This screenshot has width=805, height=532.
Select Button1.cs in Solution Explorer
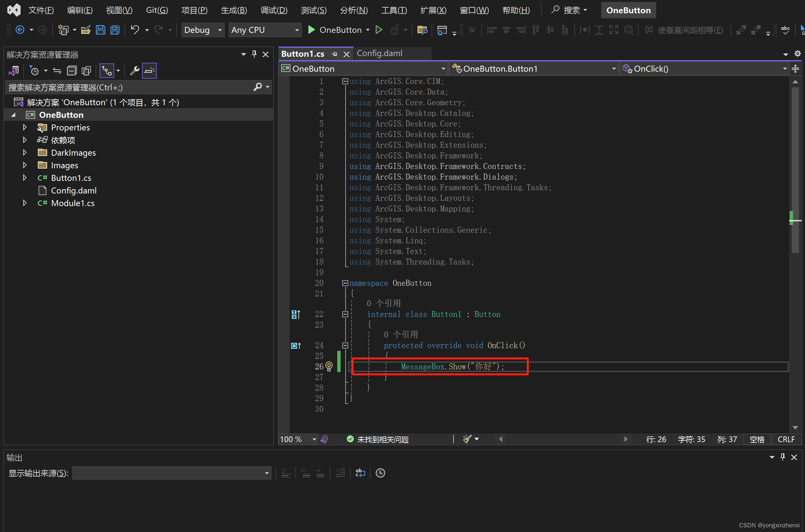(71, 178)
